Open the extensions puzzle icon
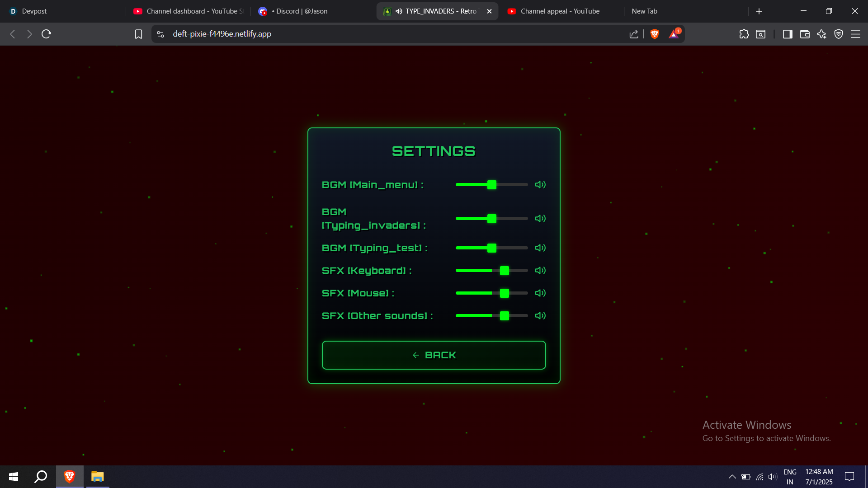This screenshot has height=488, width=868. click(744, 34)
